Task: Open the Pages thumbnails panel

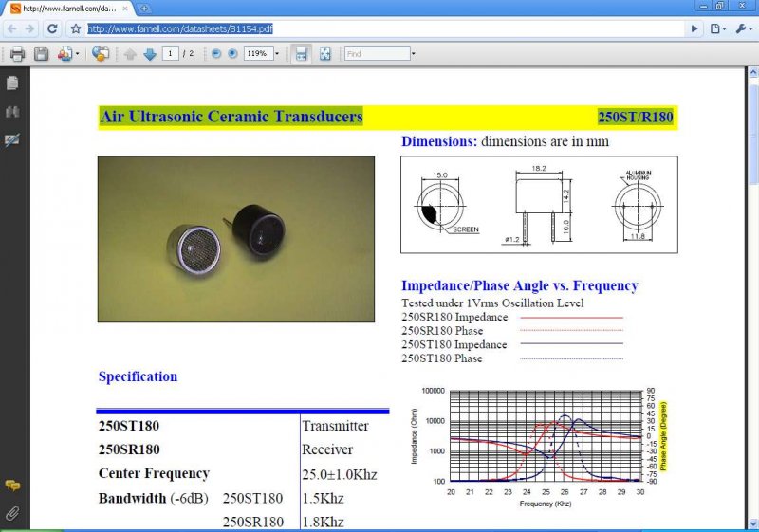Action: coord(12,83)
